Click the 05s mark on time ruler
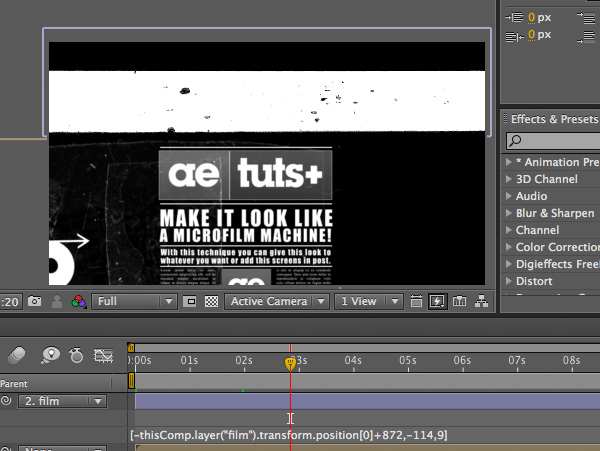600x451 pixels. tap(408, 361)
